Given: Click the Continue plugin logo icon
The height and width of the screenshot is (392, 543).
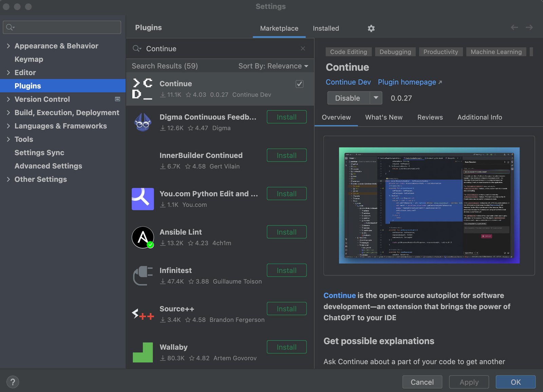Looking at the screenshot, I should click(143, 89).
